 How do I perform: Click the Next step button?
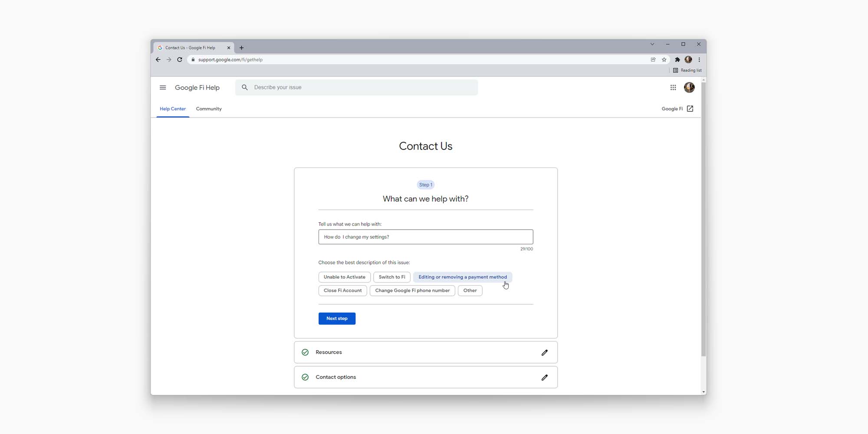[337, 318]
